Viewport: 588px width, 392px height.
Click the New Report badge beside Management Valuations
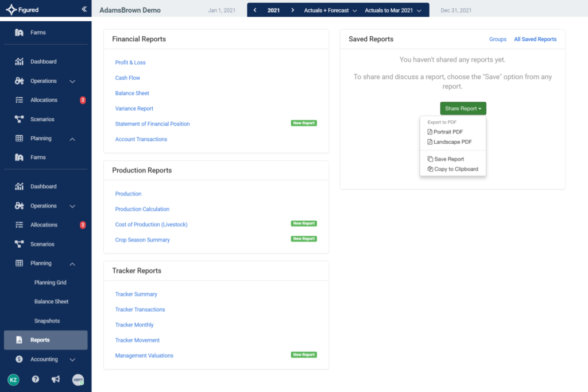coord(304,355)
